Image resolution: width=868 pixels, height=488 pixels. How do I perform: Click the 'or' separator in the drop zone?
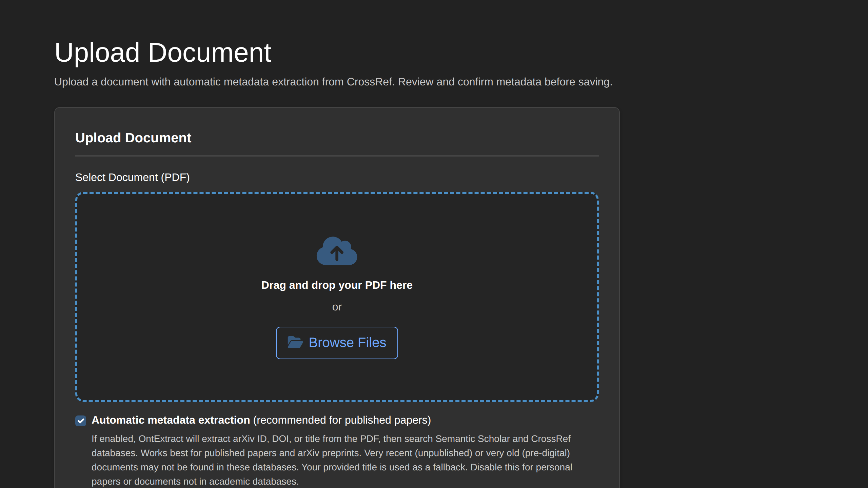pos(337,307)
